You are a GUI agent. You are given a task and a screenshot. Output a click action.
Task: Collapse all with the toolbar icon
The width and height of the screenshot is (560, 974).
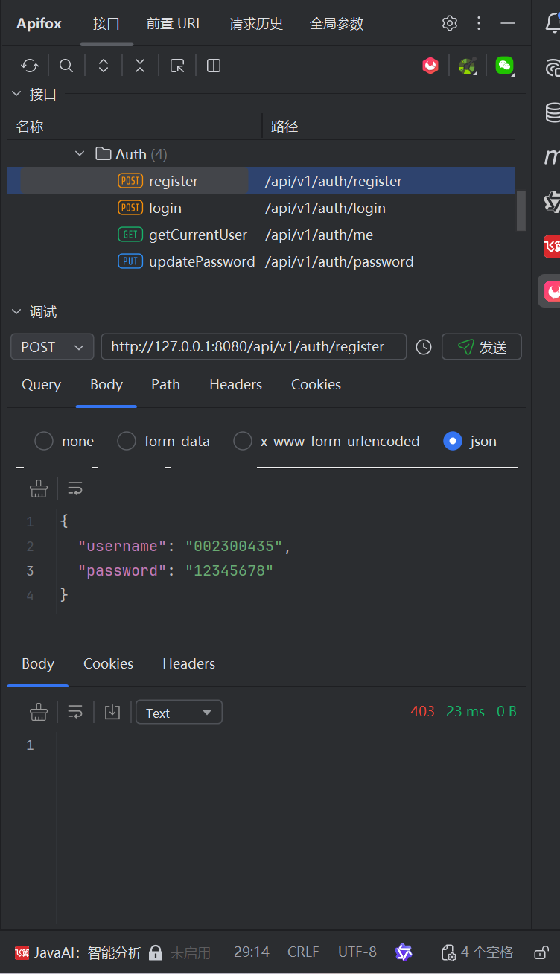pos(140,66)
